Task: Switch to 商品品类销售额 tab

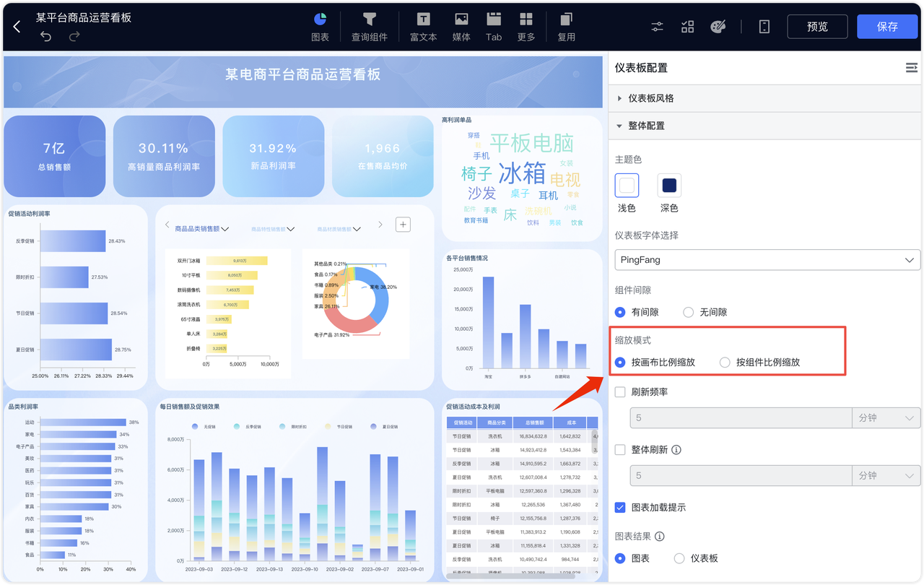Action: tap(197, 229)
